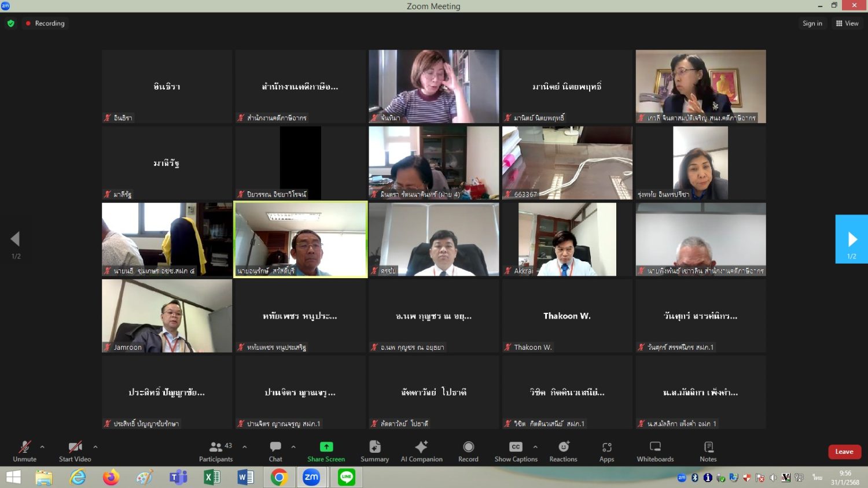
Task: Go to next page of participants
Action: point(852,239)
